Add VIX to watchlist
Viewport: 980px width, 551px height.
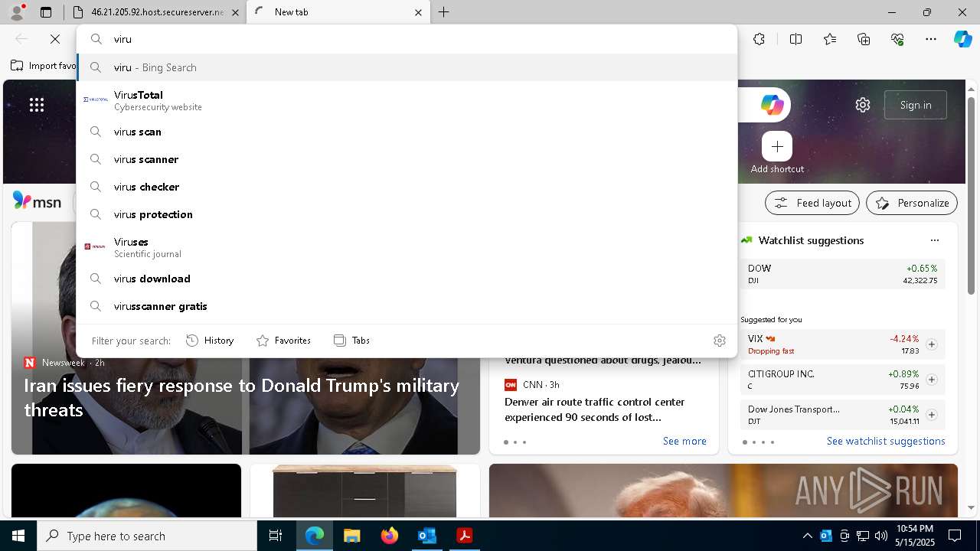pos(932,344)
